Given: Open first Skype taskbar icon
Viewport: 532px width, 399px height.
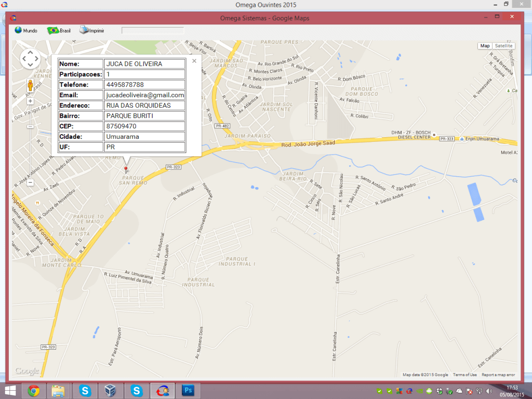Looking at the screenshot, I should [85, 391].
